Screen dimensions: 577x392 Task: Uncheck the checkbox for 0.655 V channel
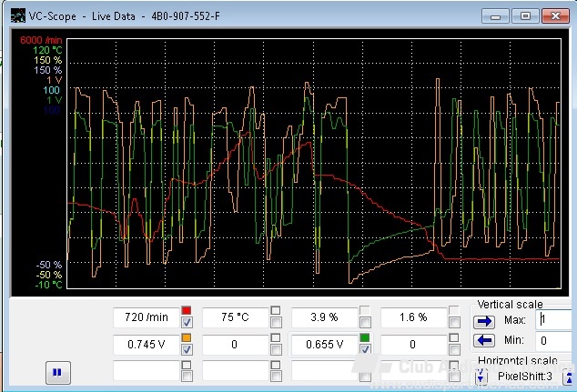click(x=365, y=350)
